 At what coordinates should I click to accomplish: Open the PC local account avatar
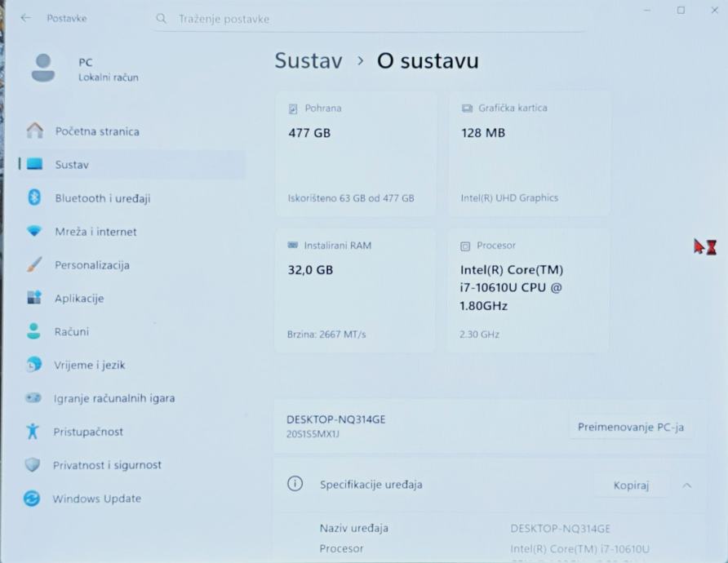pos(43,68)
